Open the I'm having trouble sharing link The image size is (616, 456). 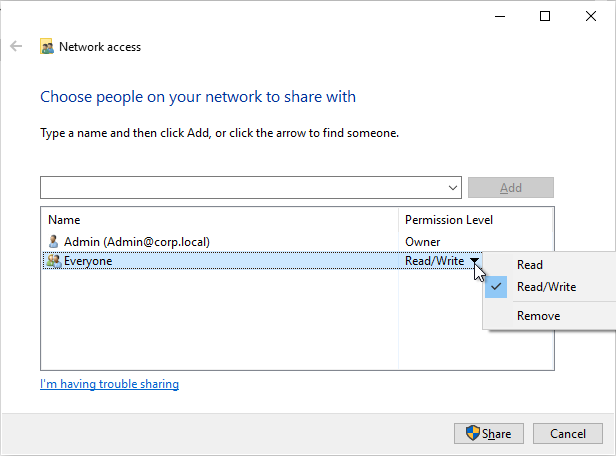click(x=110, y=384)
